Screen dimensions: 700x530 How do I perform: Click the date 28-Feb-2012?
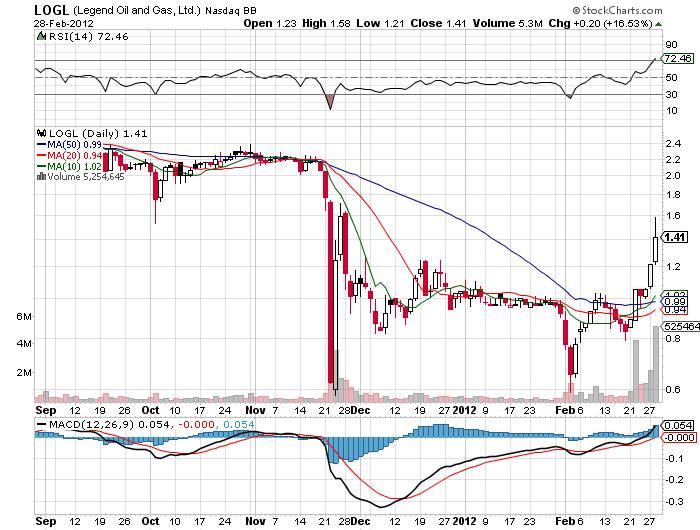point(63,24)
